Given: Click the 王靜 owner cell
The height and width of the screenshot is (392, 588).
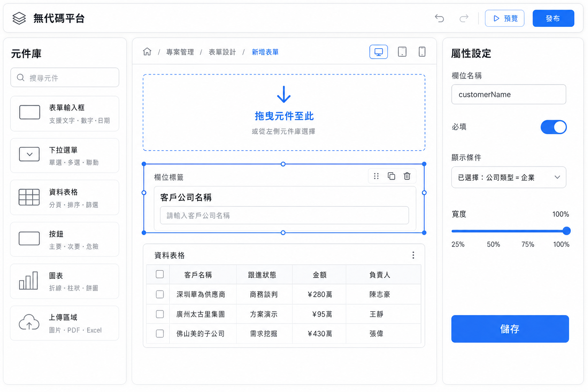Looking at the screenshot, I should point(376,314).
